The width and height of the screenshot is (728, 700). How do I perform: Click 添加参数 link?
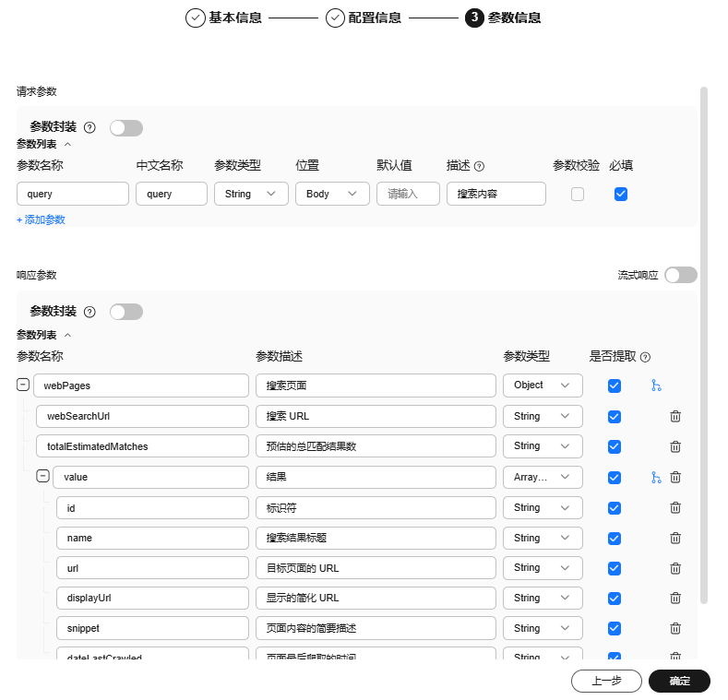[41, 220]
